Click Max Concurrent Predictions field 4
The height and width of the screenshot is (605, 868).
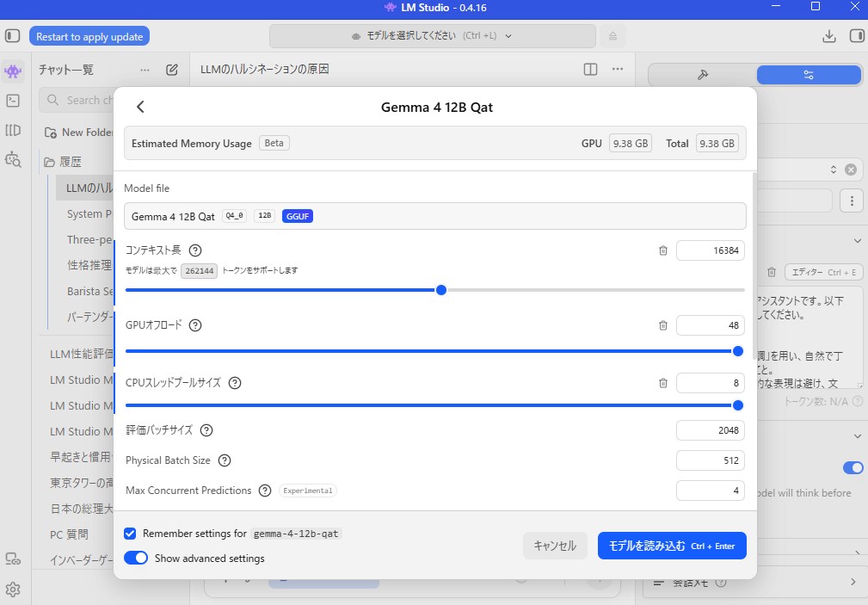tap(711, 491)
